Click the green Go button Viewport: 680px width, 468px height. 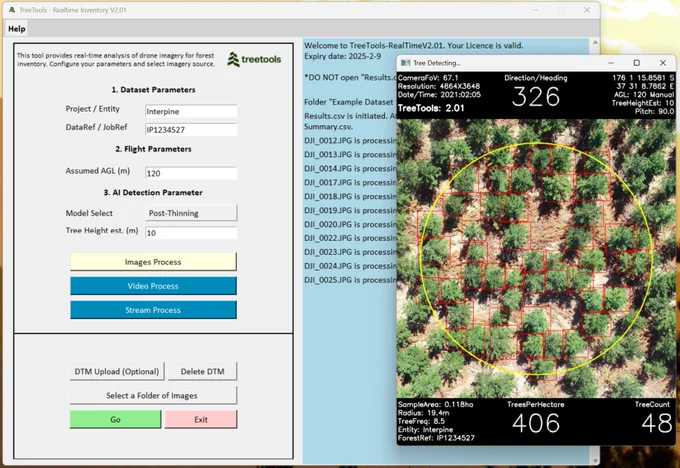tap(115, 419)
